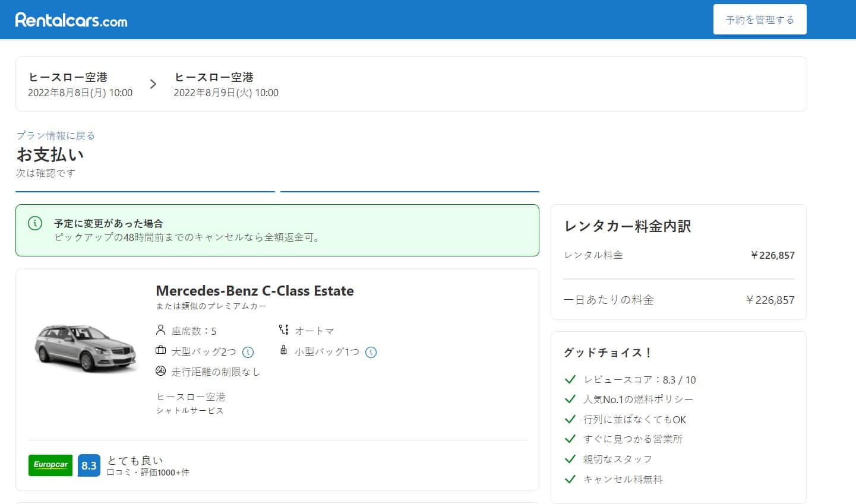Click the お支払い page heading
The width and height of the screenshot is (856, 504).
pyautogui.click(x=50, y=155)
